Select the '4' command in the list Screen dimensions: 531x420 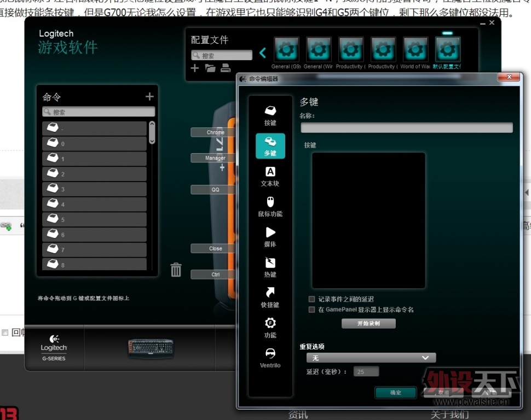pyautogui.click(x=95, y=205)
